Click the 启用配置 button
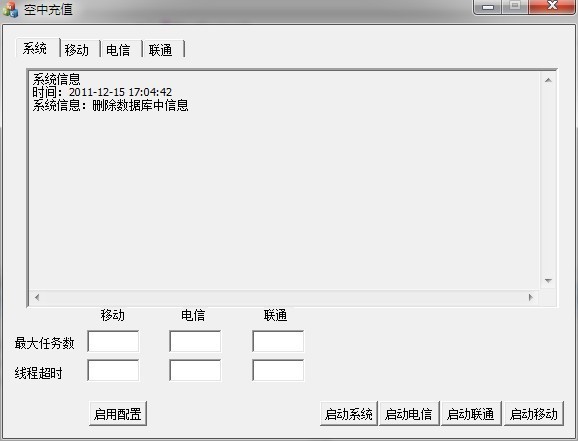Image resolution: width=578 pixels, height=441 pixels. coord(118,414)
